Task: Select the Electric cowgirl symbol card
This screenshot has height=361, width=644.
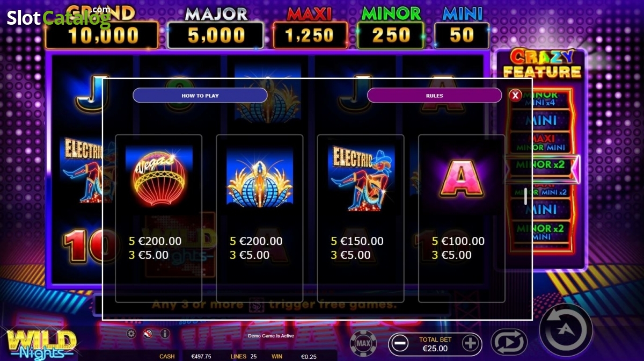Action: pyautogui.click(x=361, y=218)
